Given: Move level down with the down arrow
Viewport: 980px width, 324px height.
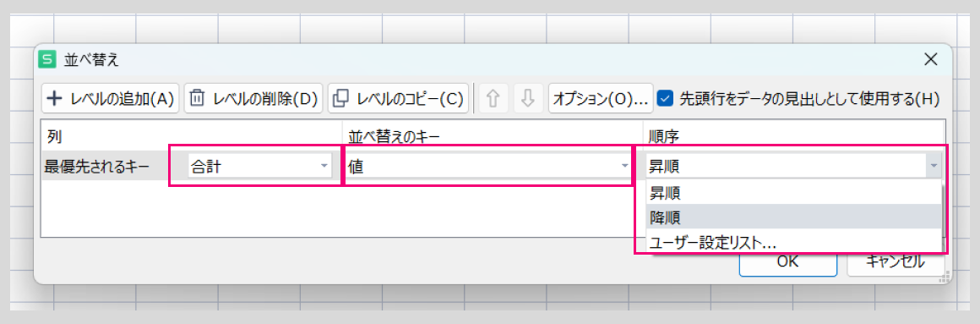Looking at the screenshot, I should tap(528, 98).
